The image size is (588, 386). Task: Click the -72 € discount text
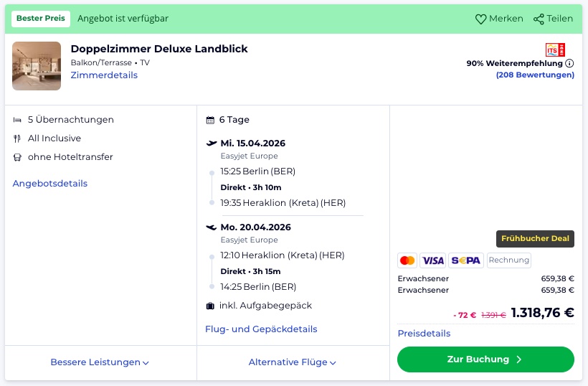465,315
